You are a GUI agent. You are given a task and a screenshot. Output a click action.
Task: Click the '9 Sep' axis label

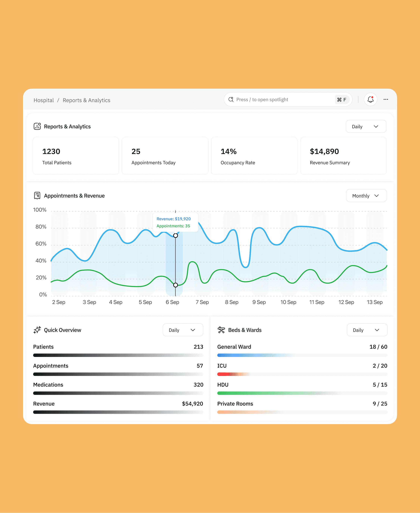click(259, 302)
